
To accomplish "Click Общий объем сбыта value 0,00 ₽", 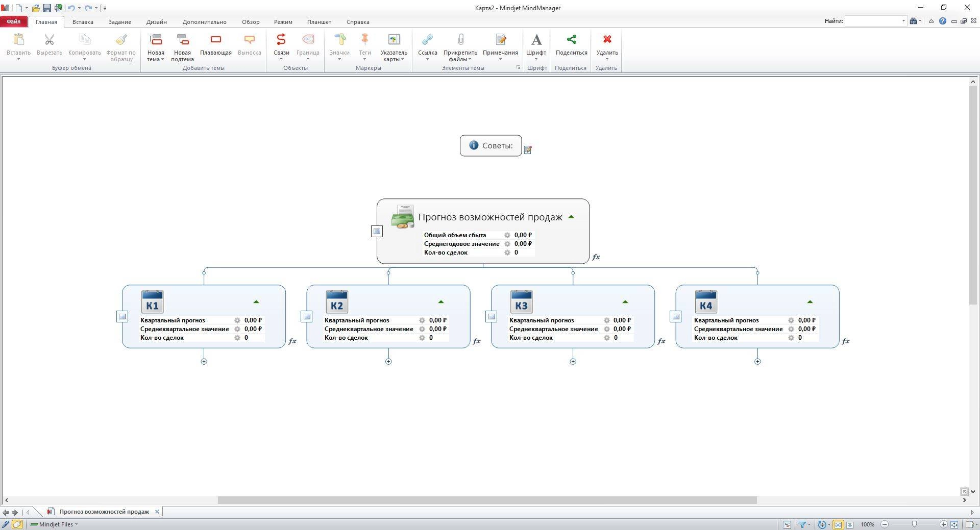I will 523,235.
